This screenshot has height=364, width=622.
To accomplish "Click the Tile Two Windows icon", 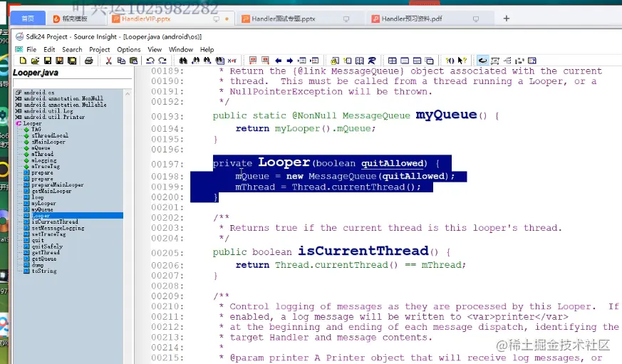I will tap(417, 61).
